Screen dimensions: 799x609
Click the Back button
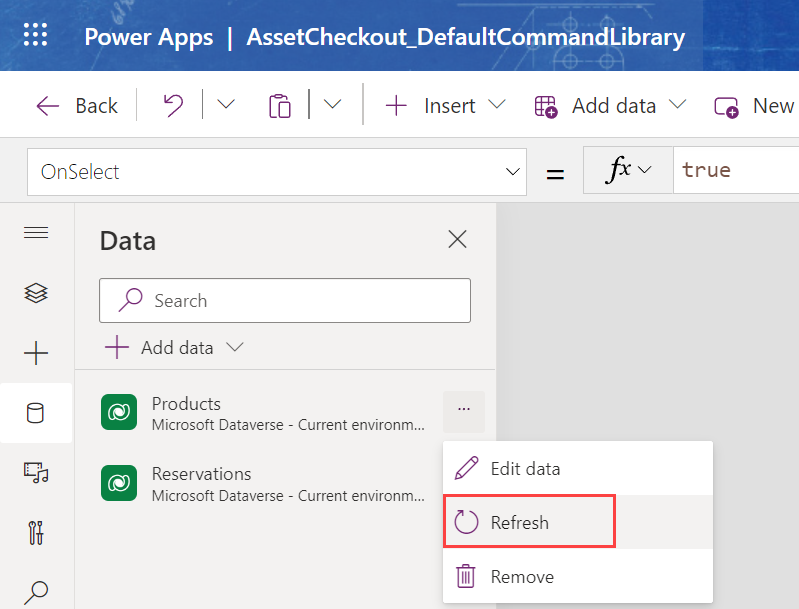click(x=77, y=105)
